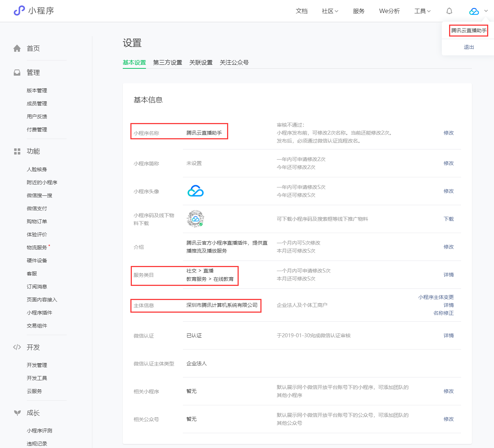Open 物流服务 in sidebar
494x448 pixels.
tap(37, 248)
